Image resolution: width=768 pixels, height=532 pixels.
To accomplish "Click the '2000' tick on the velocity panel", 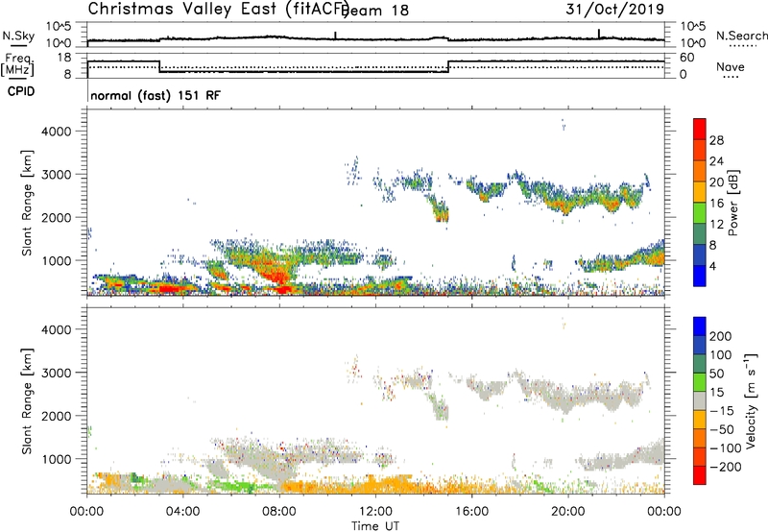I will coord(57,416).
